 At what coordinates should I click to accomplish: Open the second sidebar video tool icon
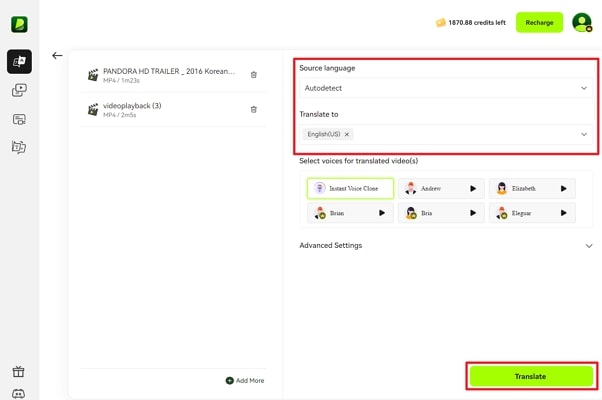point(19,90)
